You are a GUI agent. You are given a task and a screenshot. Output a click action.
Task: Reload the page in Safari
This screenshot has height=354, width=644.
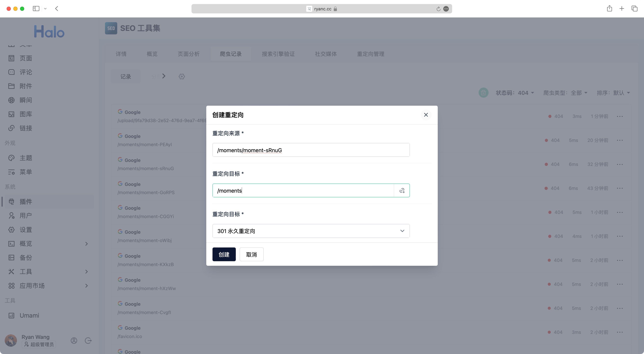click(x=438, y=9)
